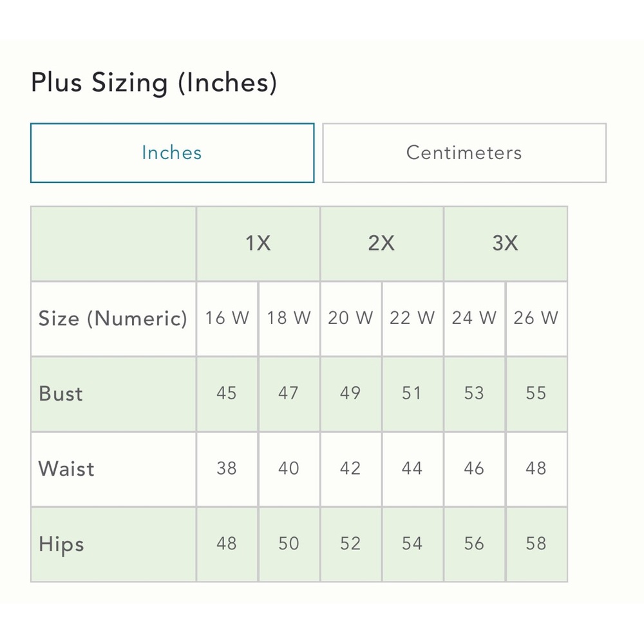Screen dimensions: 644x644
Task: Switch to the Inches tab
Action: click(172, 153)
